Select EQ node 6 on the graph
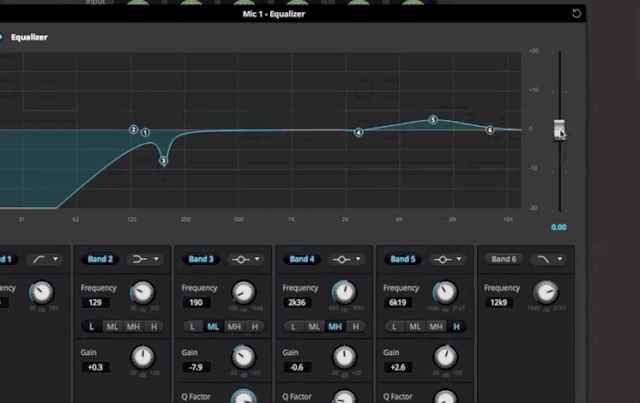640x403 pixels. click(x=490, y=130)
